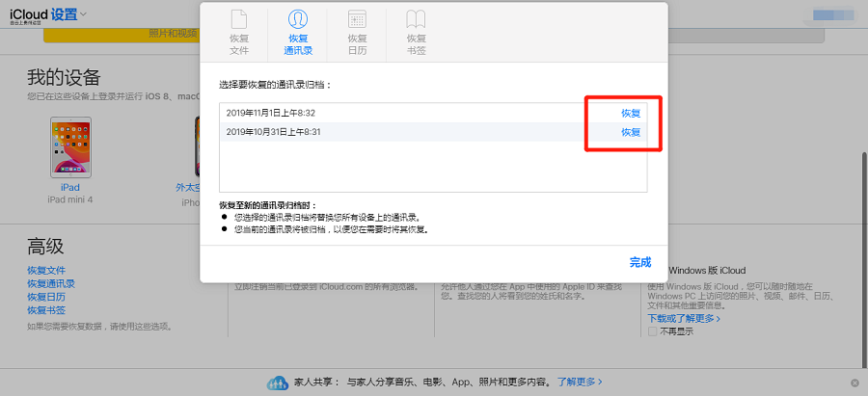This screenshot has width=868, height=396.
Task: Tick the 不再显示 checkbox
Action: pos(653,331)
